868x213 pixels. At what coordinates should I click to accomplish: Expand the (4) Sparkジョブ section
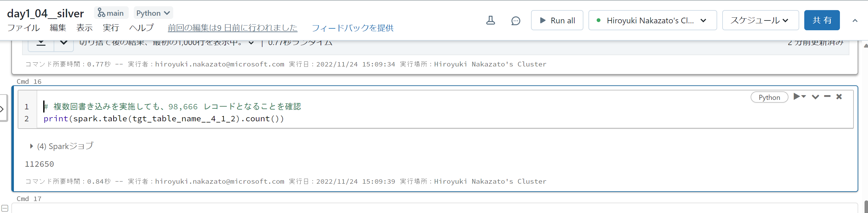[x=31, y=146]
